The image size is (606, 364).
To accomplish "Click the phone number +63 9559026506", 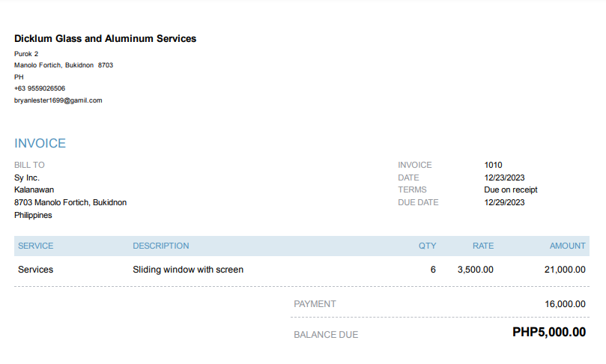I will 40,88.
